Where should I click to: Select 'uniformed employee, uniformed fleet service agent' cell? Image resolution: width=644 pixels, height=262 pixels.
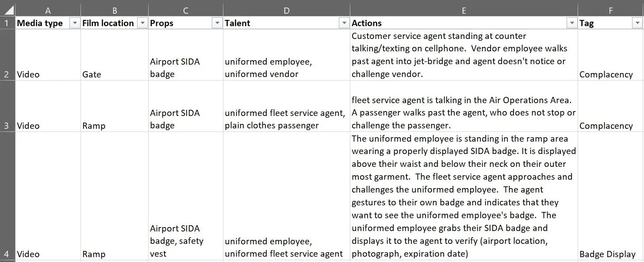[x=287, y=196]
